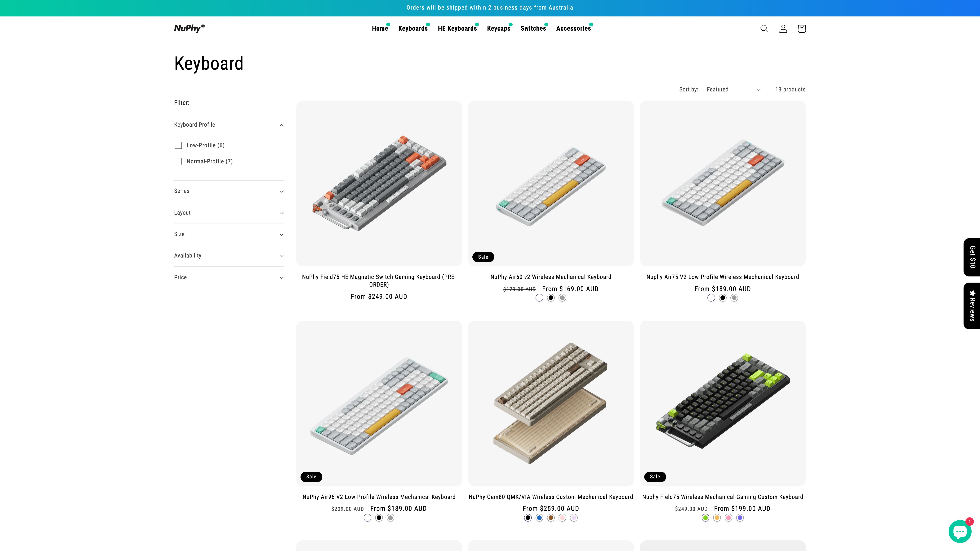
Task: Select black swatch for Air60 v2
Action: [550, 298]
